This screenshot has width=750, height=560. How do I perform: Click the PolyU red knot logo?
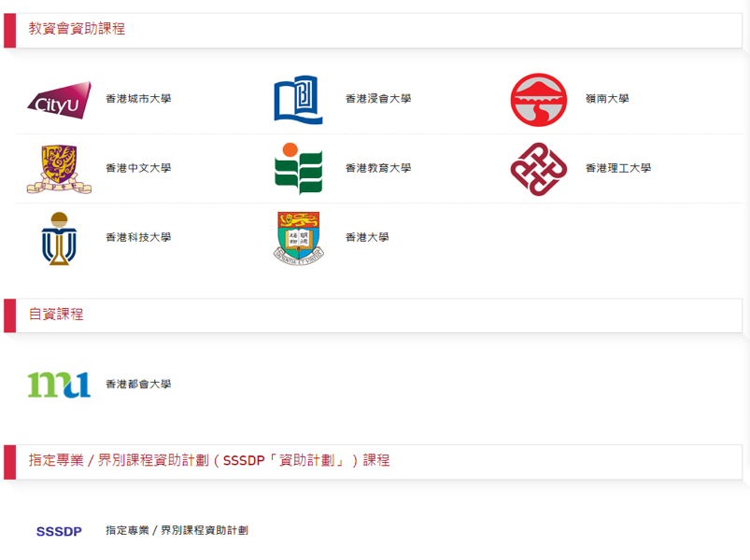[x=539, y=169]
